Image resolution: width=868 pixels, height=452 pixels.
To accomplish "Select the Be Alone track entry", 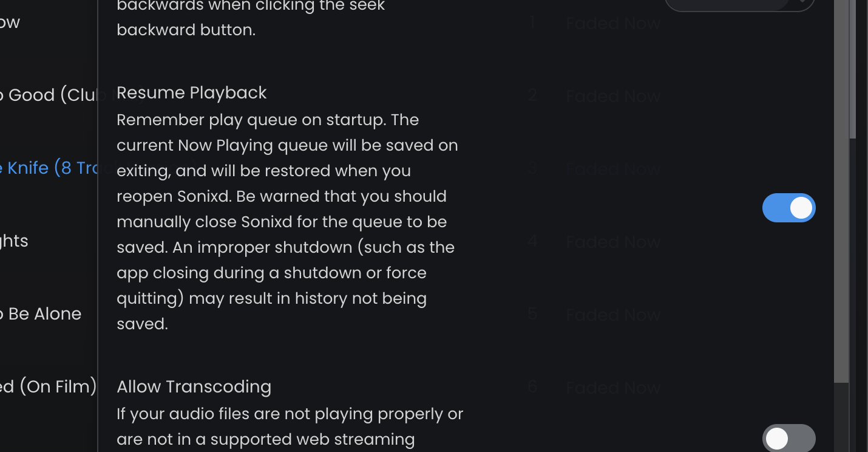I will tap(41, 313).
